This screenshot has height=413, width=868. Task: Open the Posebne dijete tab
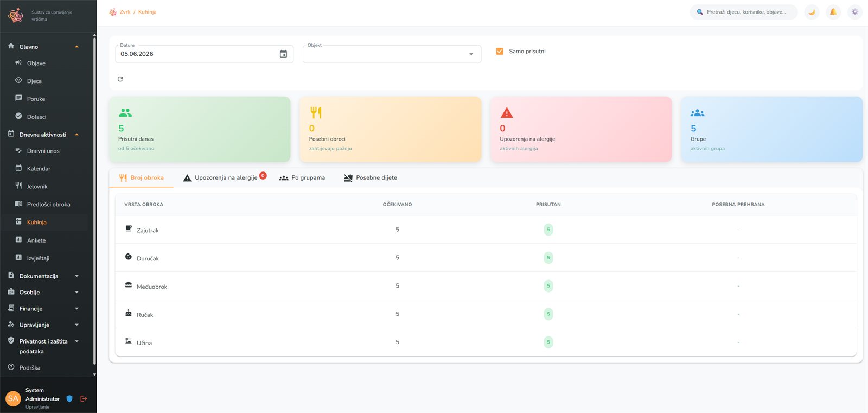point(371,177)
